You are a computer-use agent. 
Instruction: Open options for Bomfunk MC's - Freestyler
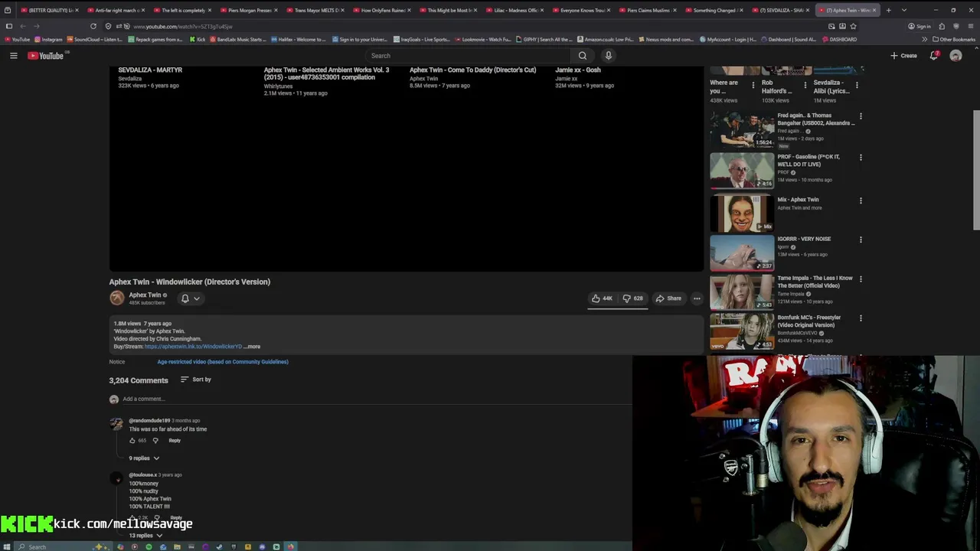tap(861, 318)
